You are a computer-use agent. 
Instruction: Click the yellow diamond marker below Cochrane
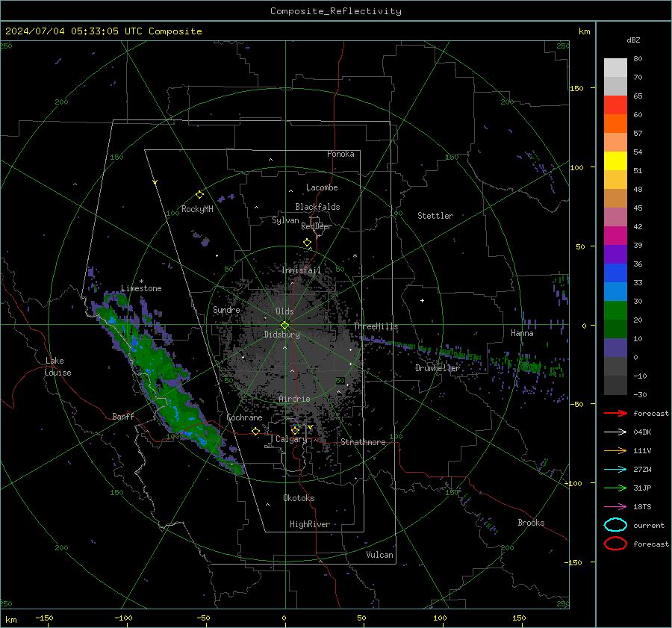point(255,431)
